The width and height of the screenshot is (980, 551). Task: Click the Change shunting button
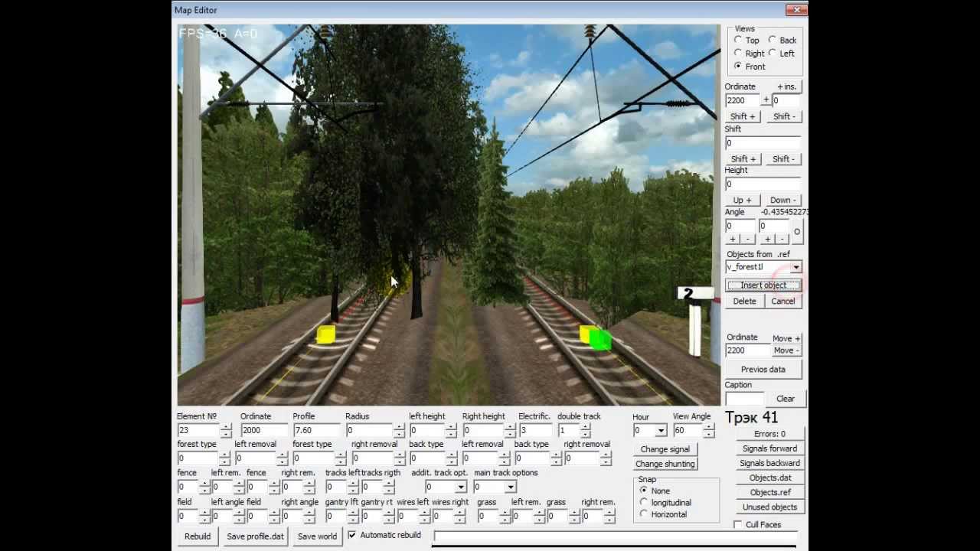coord(665,464)
